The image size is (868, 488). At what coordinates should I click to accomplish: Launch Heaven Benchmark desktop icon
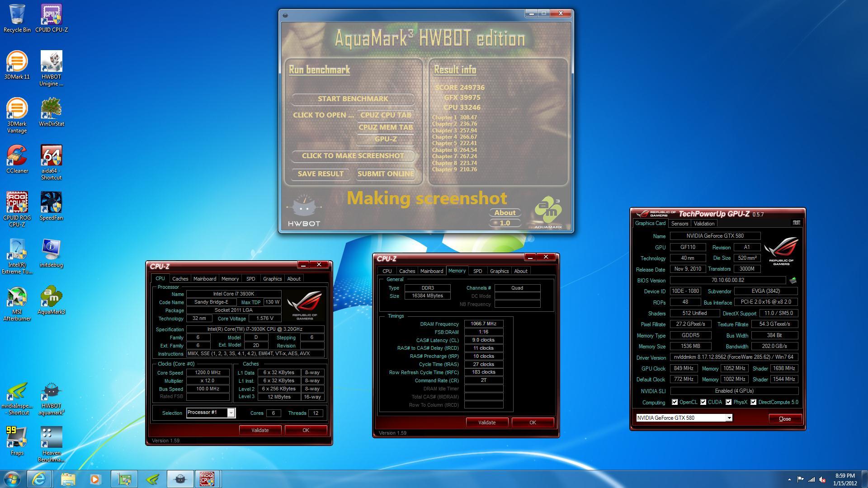point(52,444)
